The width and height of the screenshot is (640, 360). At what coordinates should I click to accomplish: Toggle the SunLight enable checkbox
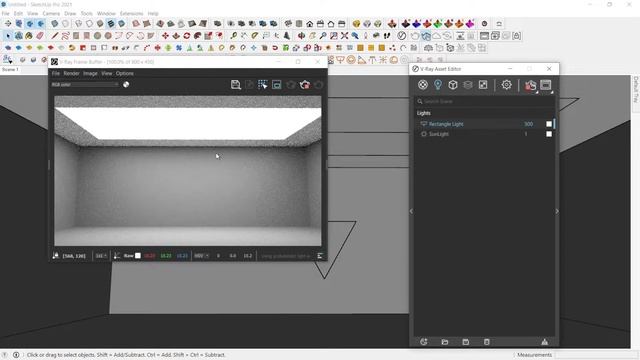[549, 134]
